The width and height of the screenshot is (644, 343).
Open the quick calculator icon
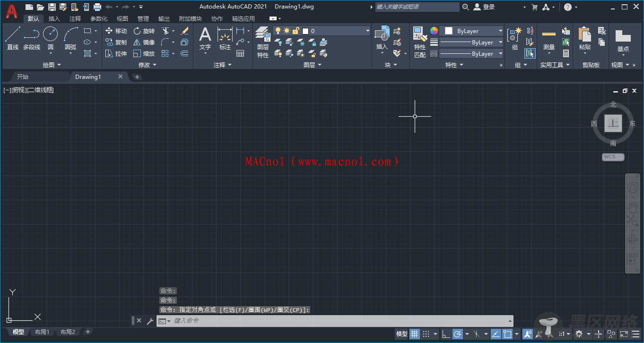point(566,53)
